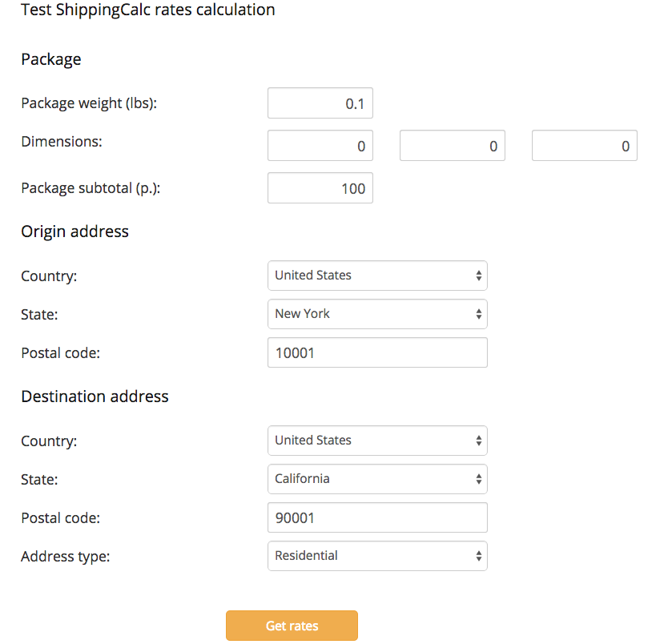This screenshot has height=644, width=660.
Task: Click the first Dimensions input field
Action: (320, 145)
